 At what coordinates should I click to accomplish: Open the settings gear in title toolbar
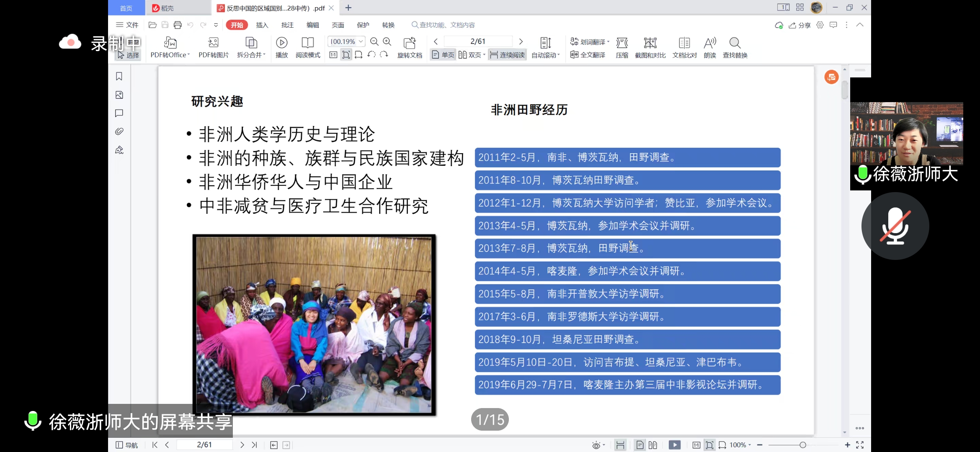point(820,25)
